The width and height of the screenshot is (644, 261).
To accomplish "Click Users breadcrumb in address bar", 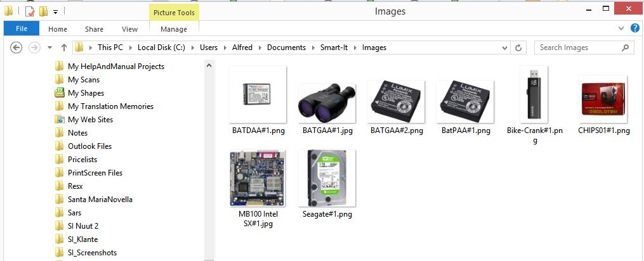I will point(209,48).
